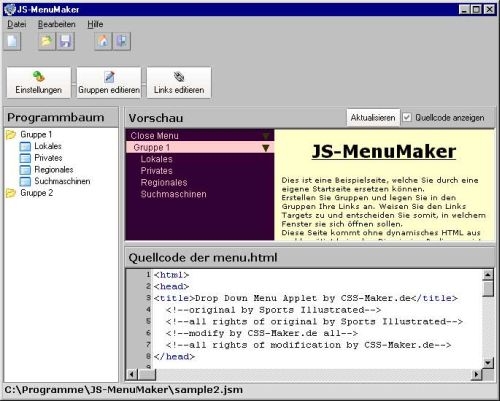Select Lokales tree entry

coord(48,146)
